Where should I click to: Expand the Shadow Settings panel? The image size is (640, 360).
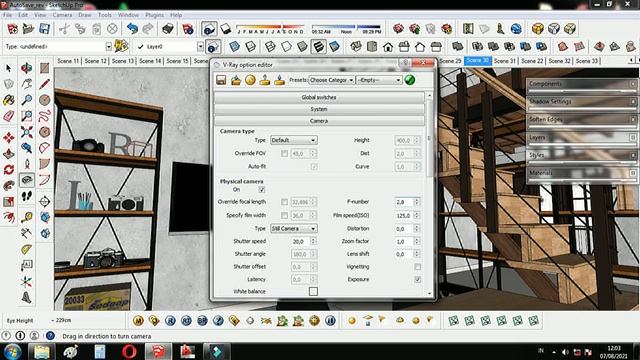[x=582, y=102]
